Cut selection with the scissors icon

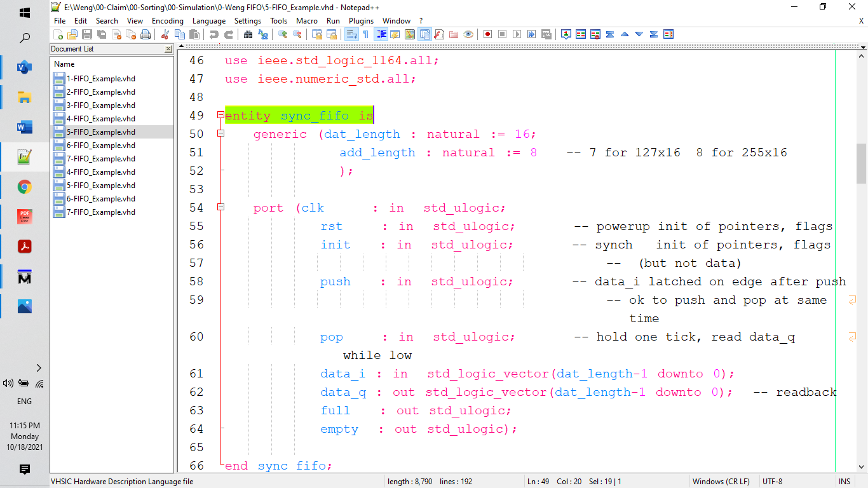click(165, 34)
